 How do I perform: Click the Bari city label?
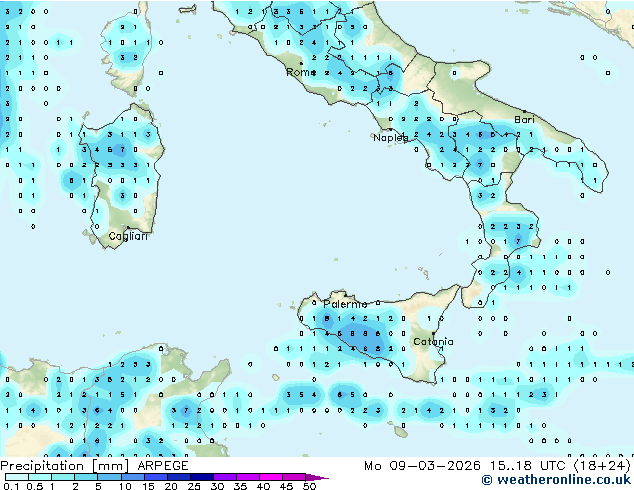[524, 119]
